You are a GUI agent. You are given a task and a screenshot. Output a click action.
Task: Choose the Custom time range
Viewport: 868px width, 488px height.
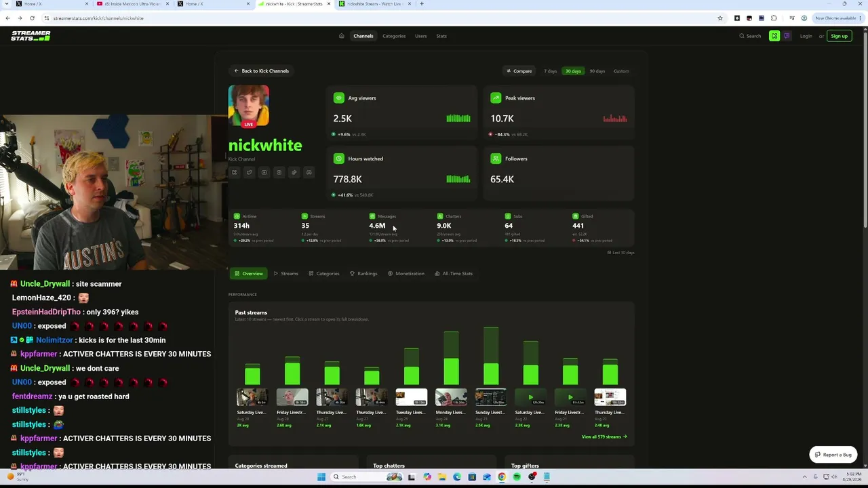pos(621,71)
